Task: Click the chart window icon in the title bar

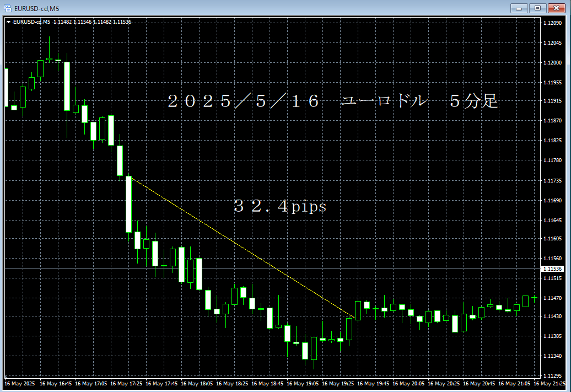Action: coord(8,8)
